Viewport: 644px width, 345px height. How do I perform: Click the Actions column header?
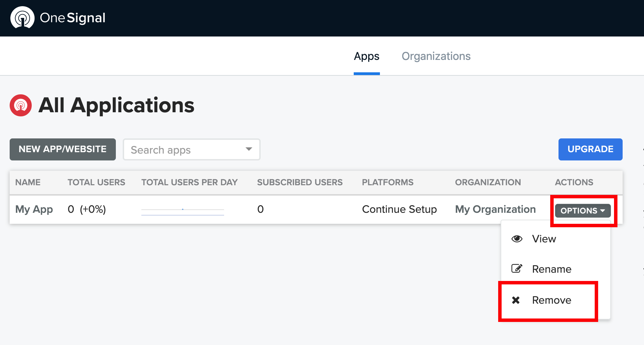coord(574,182)
